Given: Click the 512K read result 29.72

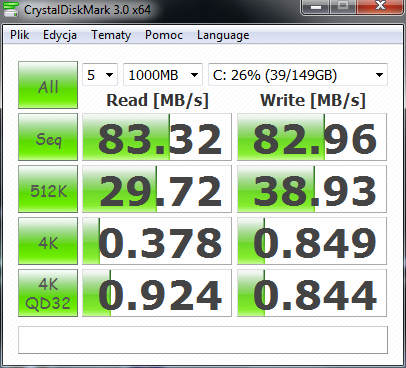Looking at the screenshot, I should click(157, 189).
